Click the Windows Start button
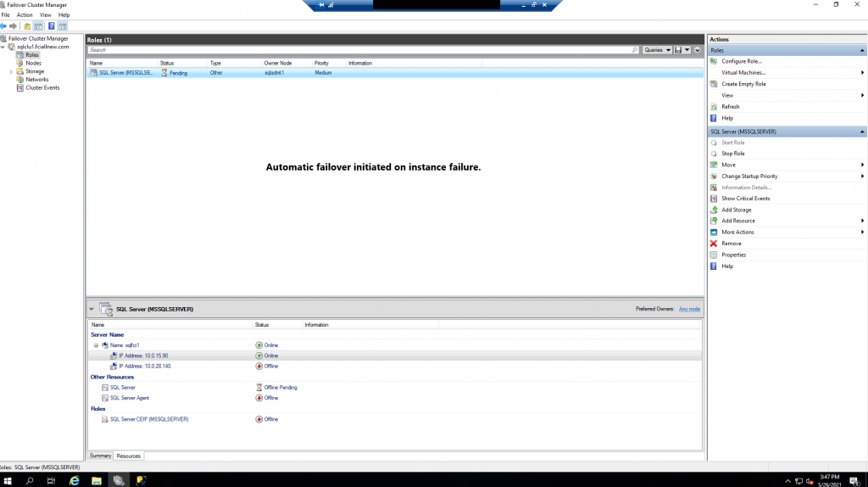868x487 pixels. coord(8,481)
